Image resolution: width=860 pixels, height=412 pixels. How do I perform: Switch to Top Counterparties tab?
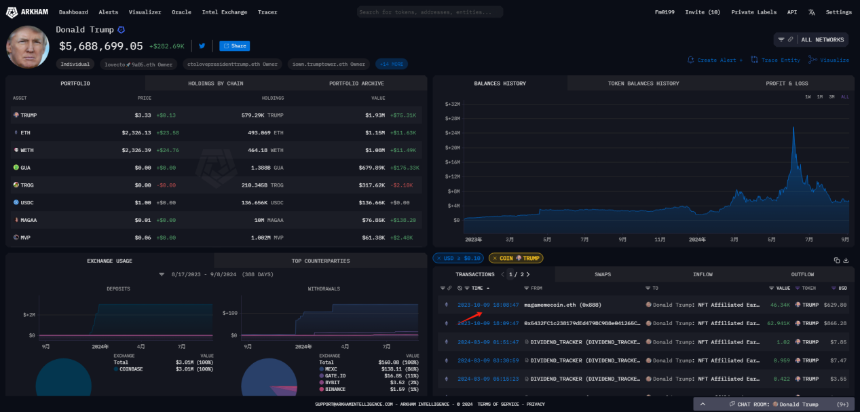pos(320,261)
